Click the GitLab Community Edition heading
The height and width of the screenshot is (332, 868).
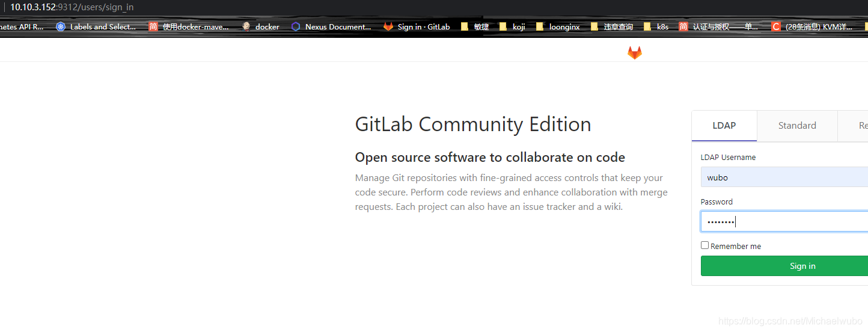coord(473,124)
